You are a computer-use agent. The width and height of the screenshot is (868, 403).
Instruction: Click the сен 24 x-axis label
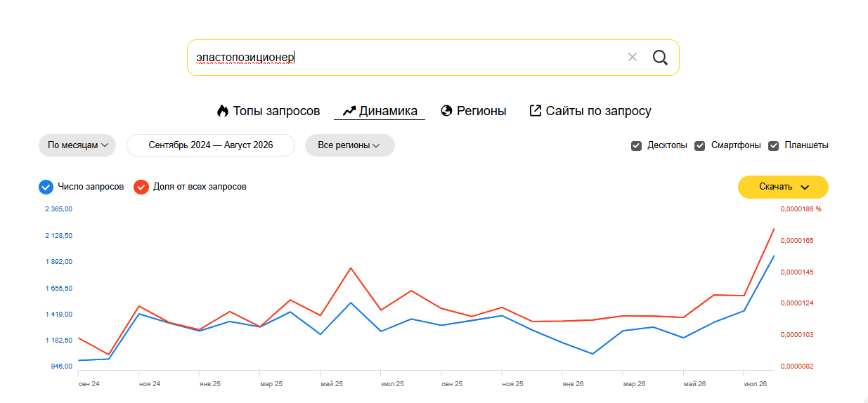click(89, 384)
